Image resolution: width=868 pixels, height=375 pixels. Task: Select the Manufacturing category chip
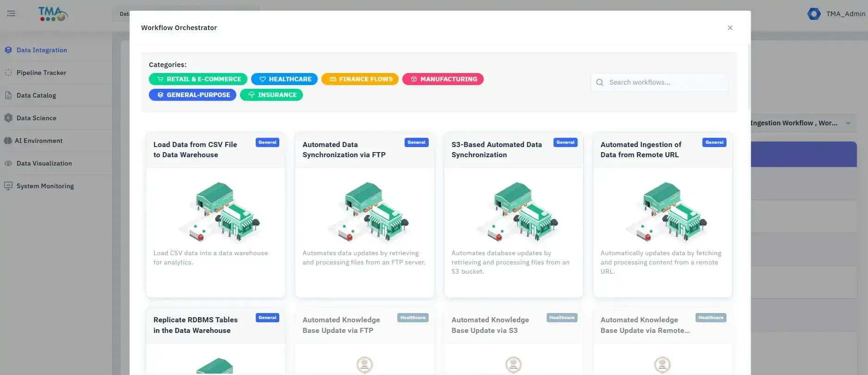(443, 79)
